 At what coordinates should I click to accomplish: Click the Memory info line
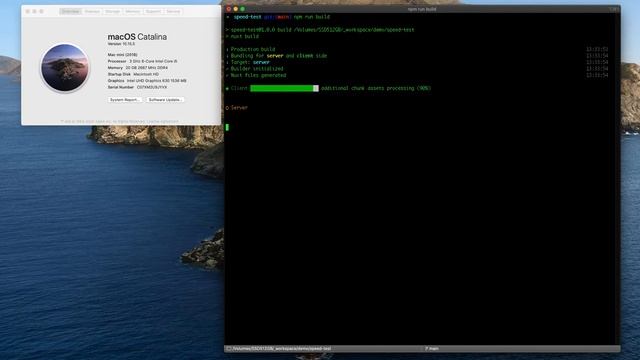[x=138, y=67]
